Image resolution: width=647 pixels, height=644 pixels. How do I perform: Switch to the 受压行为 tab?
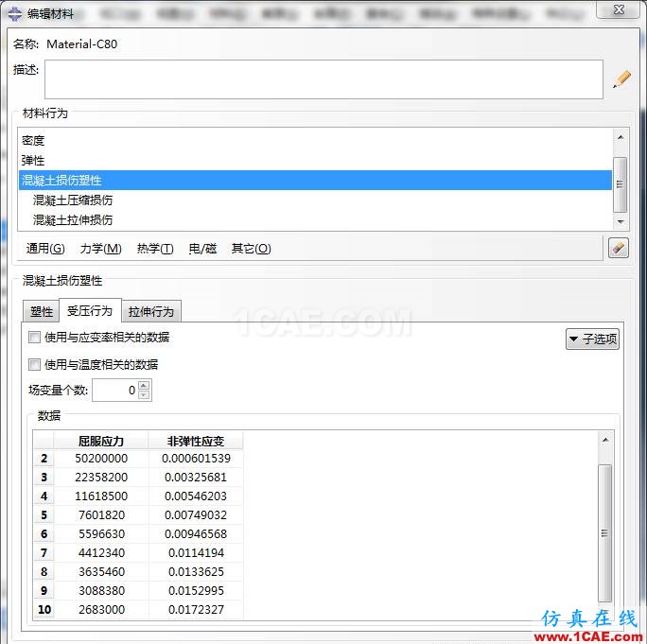[90, 310]
